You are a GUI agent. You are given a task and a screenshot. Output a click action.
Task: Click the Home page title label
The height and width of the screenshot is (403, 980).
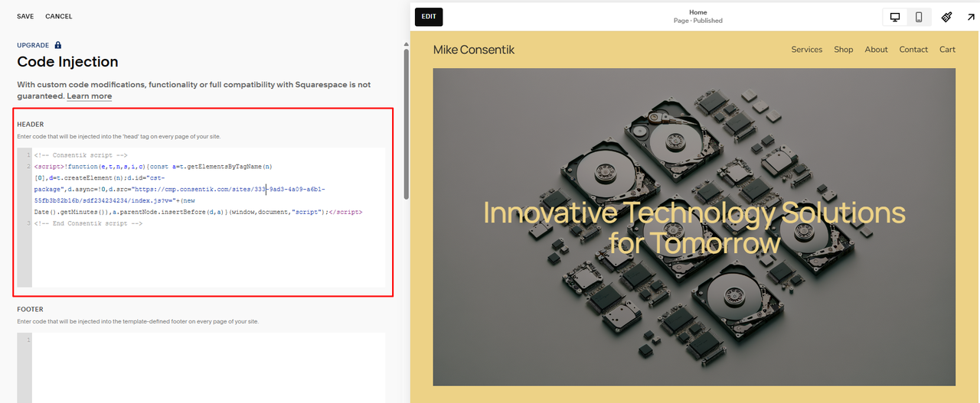(x=697, y=12)
